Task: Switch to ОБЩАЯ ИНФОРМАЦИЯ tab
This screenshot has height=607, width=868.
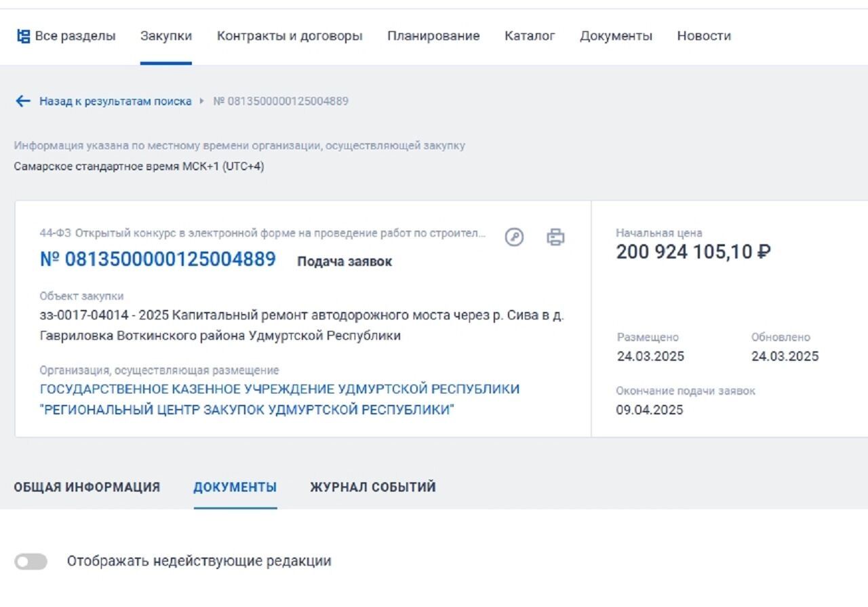Action: (x=87, y=487)
